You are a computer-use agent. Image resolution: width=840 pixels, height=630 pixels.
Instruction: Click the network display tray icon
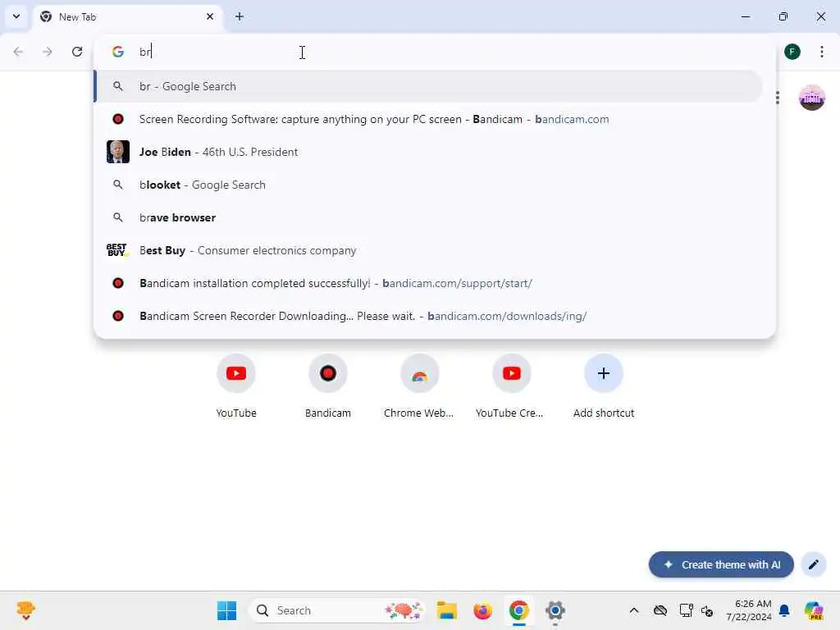(x=686, y=610)
